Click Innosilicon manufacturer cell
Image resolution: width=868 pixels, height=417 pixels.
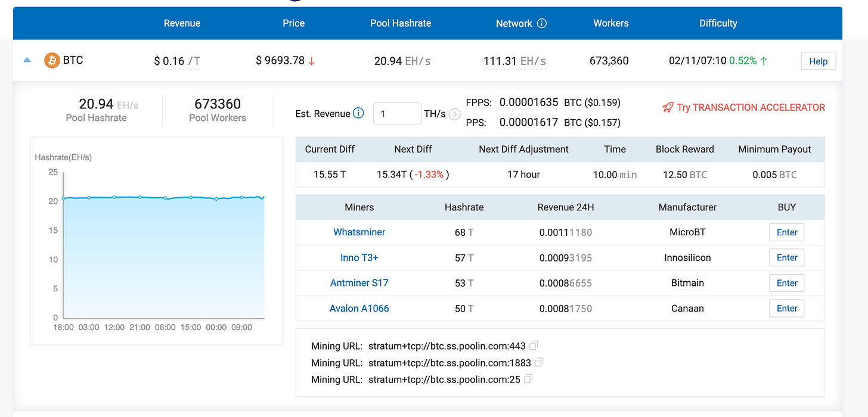click(687, 258)
